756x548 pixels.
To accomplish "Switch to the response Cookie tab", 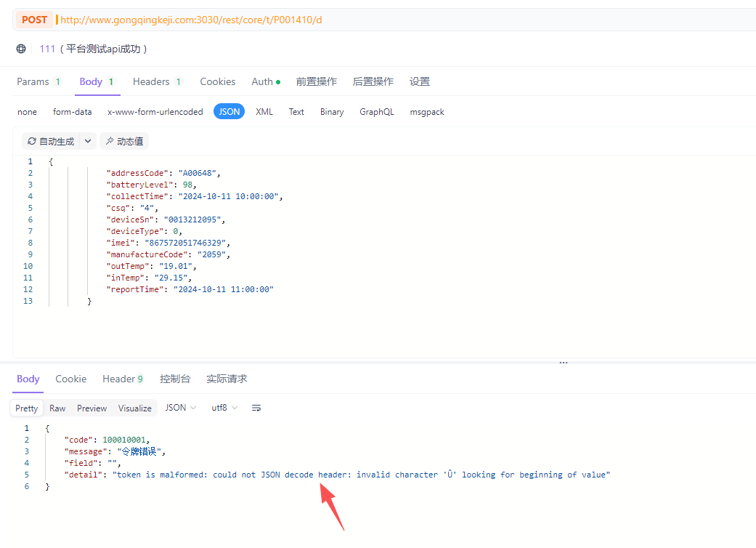I will (70, 379).
